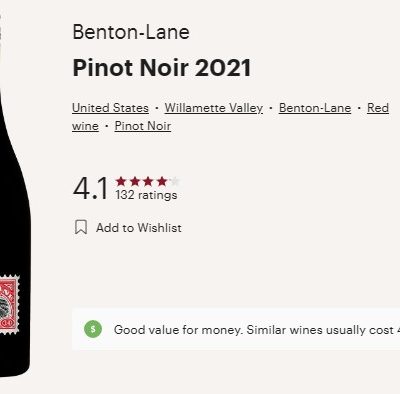The image size is (400, 394).
Task: Click the bookmark icon beside Add to Wishlist
Action: (81, 227)
